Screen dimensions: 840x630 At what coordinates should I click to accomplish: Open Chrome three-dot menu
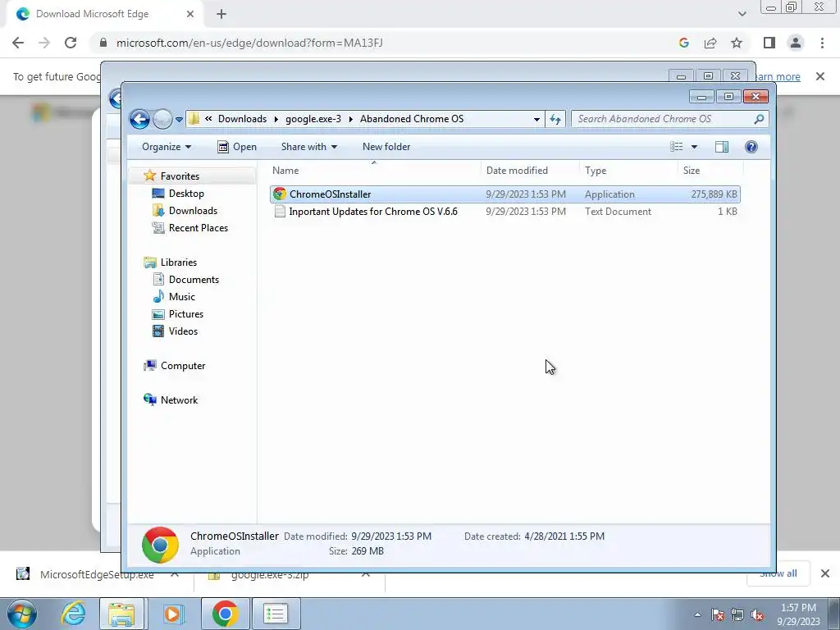tap(822, 43)
